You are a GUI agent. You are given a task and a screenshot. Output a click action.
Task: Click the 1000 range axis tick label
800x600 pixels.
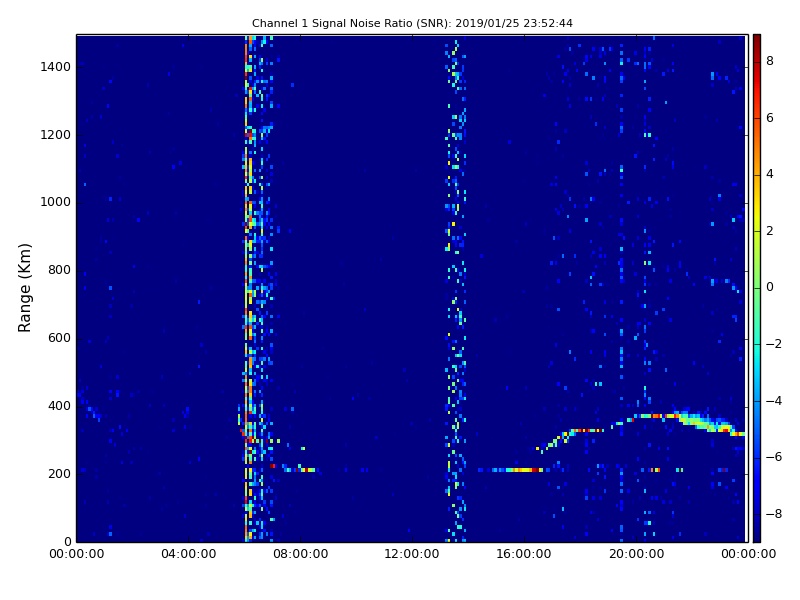pyautogui.click(x=56, y=202)
